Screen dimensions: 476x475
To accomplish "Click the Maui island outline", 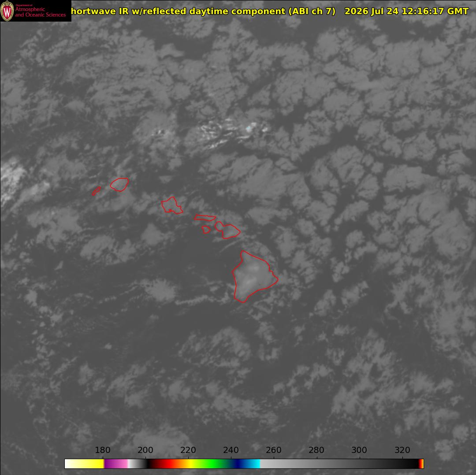I will click(x=228, y=230).
